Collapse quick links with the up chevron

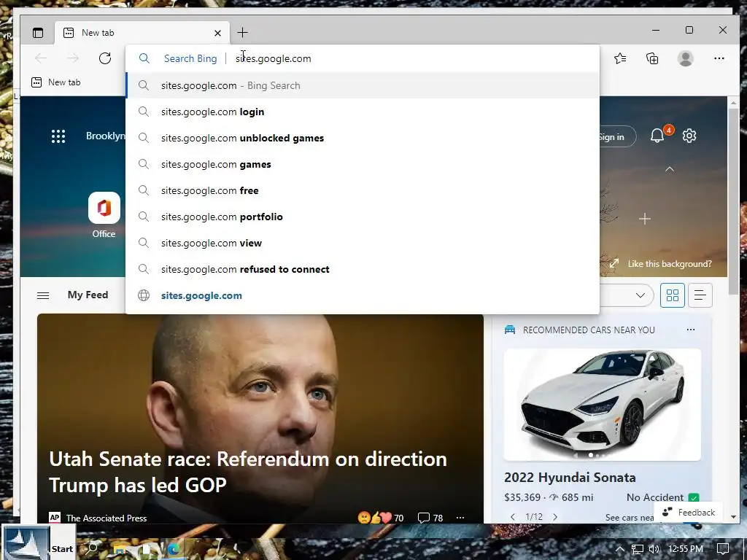tap(670, 169)
